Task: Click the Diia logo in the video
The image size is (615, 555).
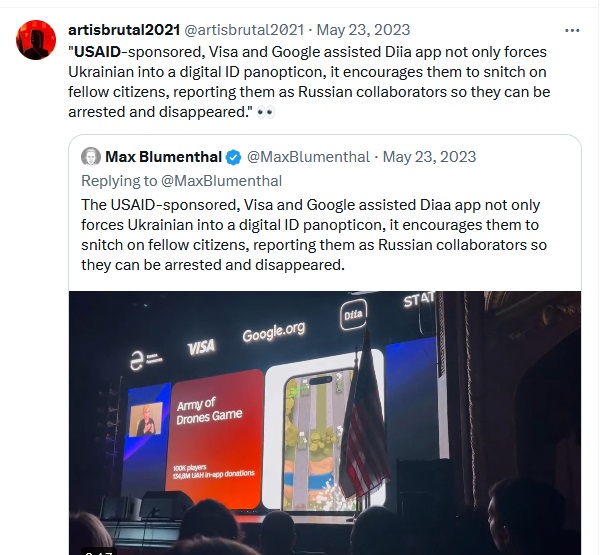Action: (353, 314)
